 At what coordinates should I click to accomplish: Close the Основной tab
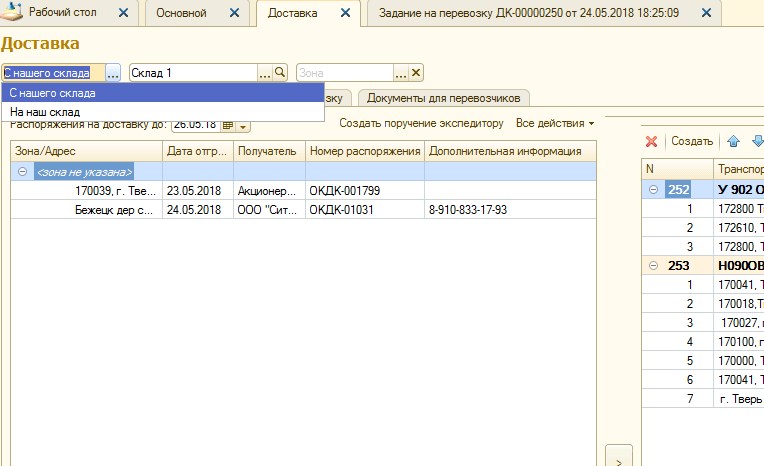coord(234,14)
